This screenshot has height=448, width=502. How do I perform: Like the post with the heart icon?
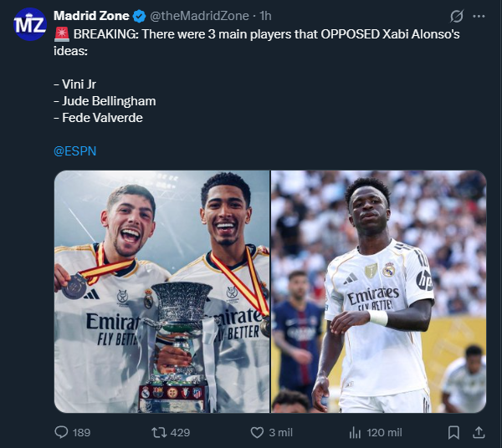click(x=257, y=432)
